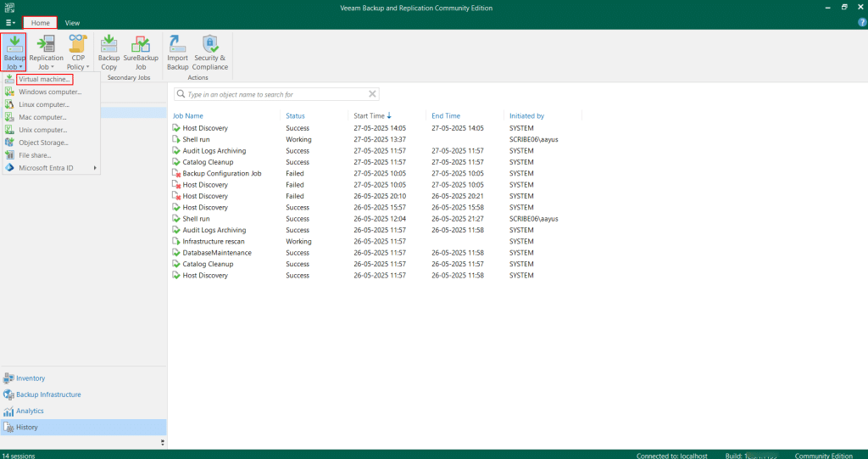Expand Microsoft Entra ID submenu

[52, 168]
